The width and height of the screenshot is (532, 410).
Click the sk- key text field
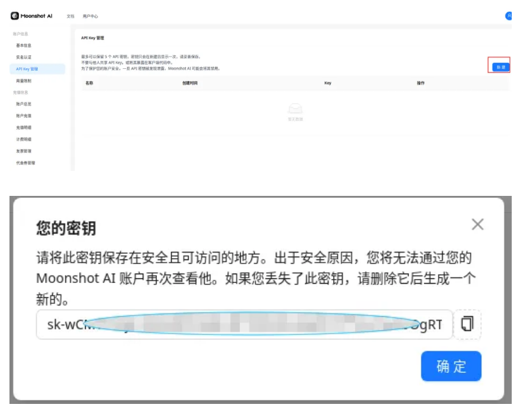coord(245,324)
